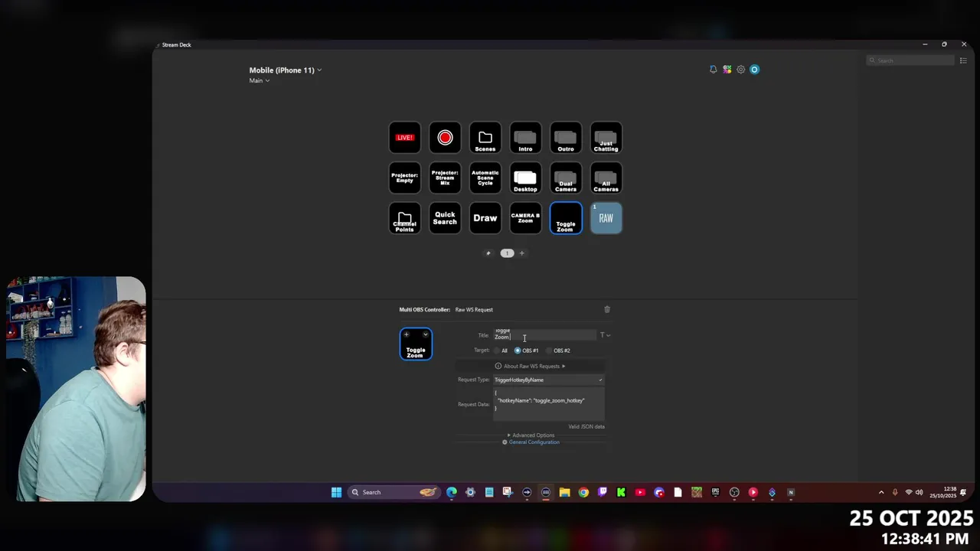Open the blue profile circle icon

(x=754, y=70)
